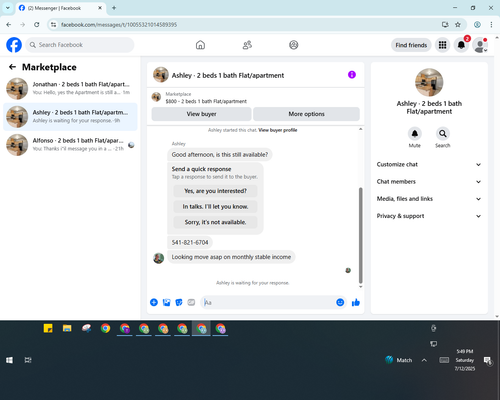
Task: Open the Windows notification center icon
Action: (x=488, y=360)
